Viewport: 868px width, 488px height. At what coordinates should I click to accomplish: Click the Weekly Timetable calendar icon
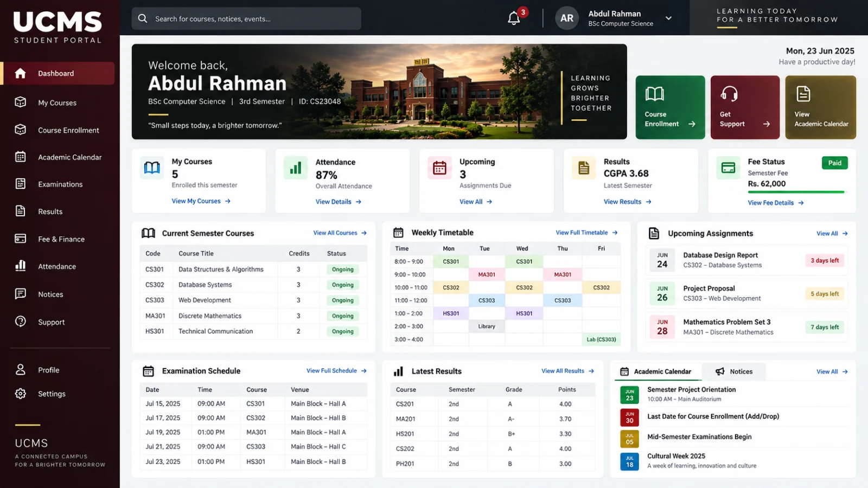(x=398, y=233)
